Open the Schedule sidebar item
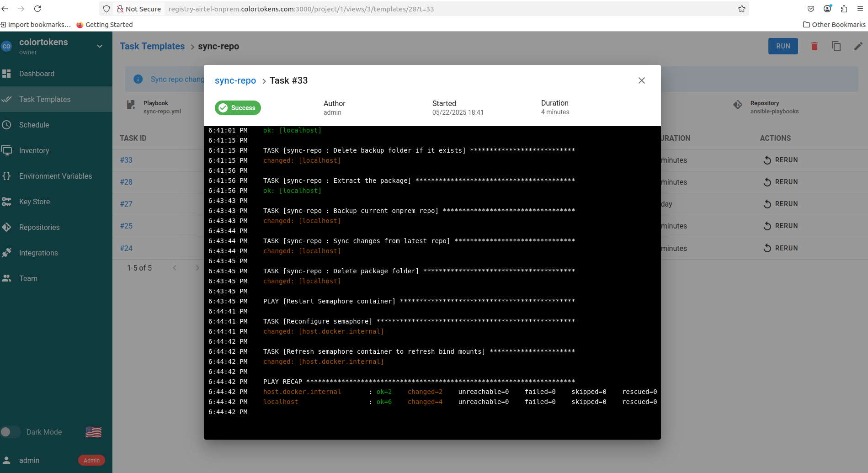Viewport: 868px width, 473px height. tap(34, 125)
